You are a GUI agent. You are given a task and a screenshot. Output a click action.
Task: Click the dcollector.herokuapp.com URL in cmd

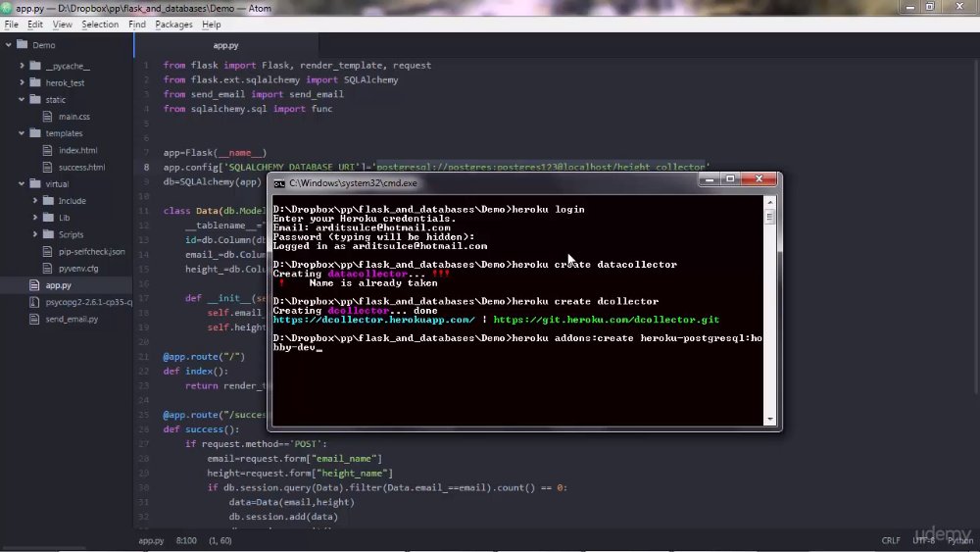[x=373, y=320]
